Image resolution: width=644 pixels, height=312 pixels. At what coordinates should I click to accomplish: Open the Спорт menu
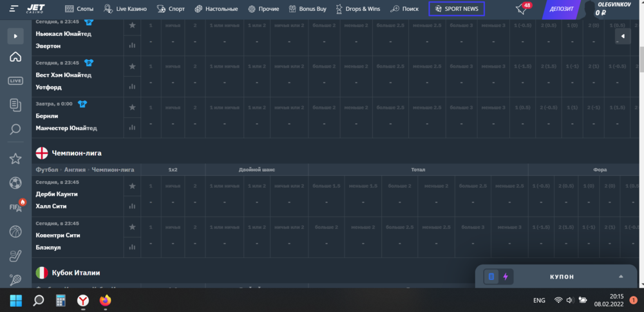tap(171, 8)
